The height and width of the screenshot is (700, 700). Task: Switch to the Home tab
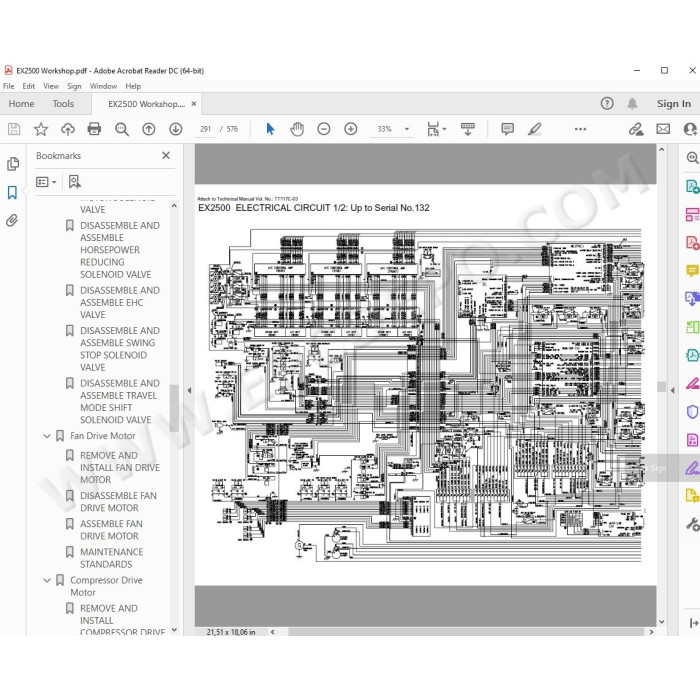(21, 104)
